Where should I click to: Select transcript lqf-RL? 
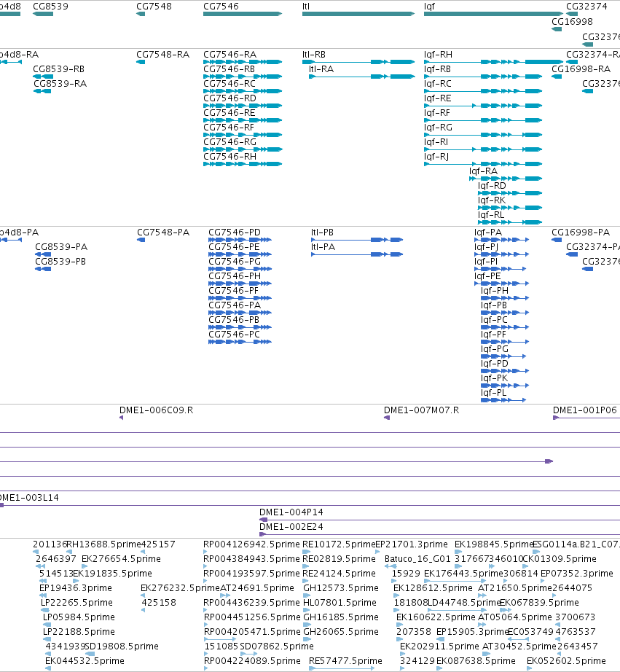point(510,222)
